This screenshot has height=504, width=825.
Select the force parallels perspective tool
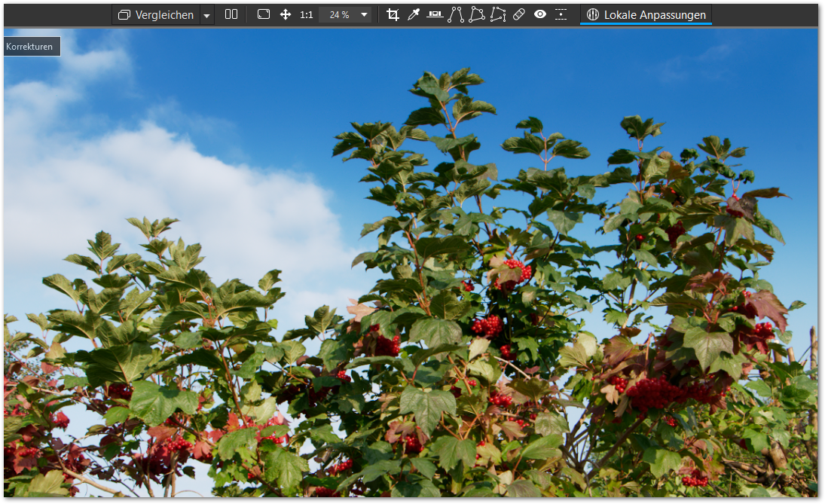[x=456, y=14]
